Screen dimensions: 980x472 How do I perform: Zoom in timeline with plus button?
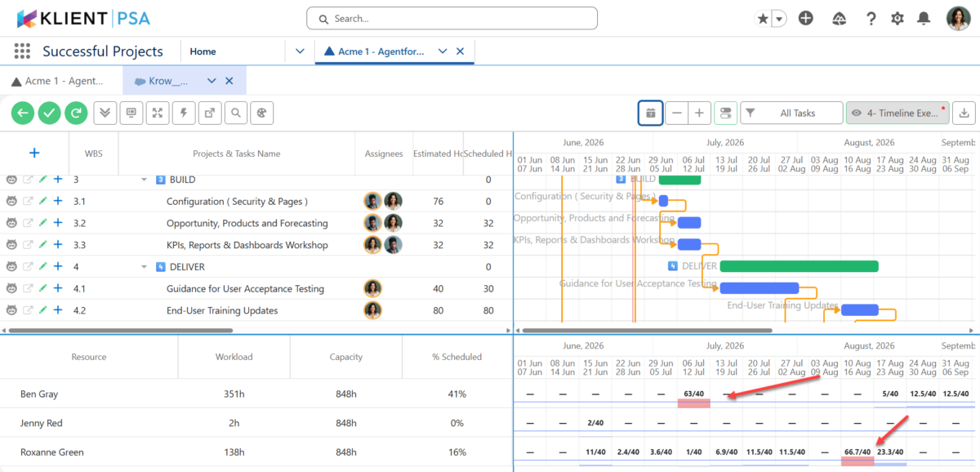[699, 113]
